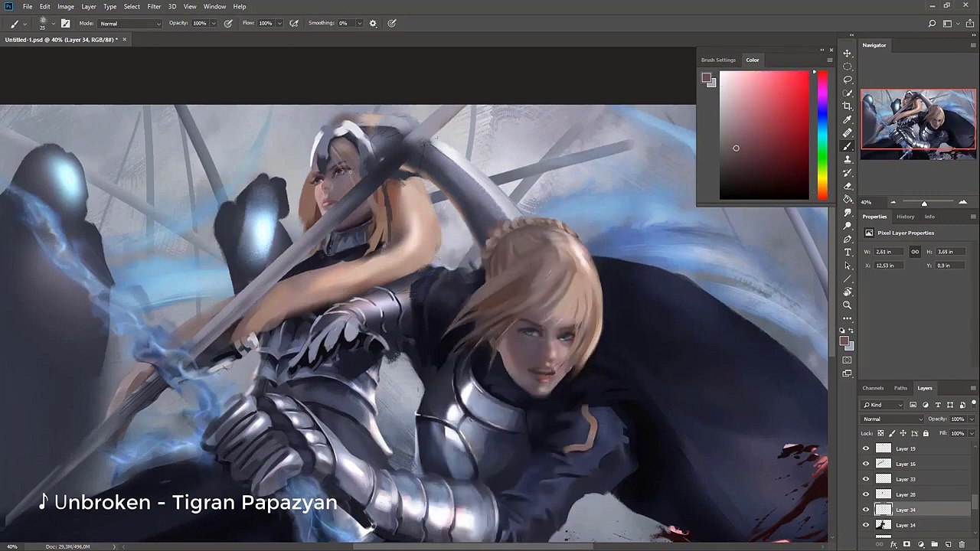Select the Clone Stamp tool
The width and height of the screenshot is (980, 551).
tap(848, 159)
